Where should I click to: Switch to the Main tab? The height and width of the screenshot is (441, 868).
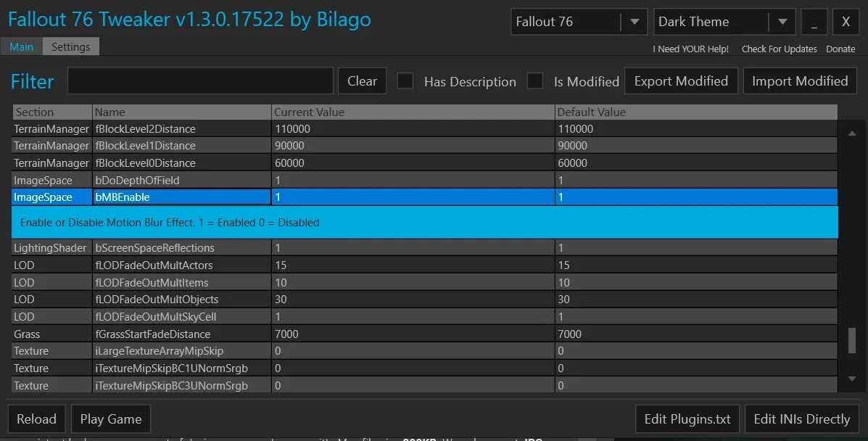pos(21,47)
